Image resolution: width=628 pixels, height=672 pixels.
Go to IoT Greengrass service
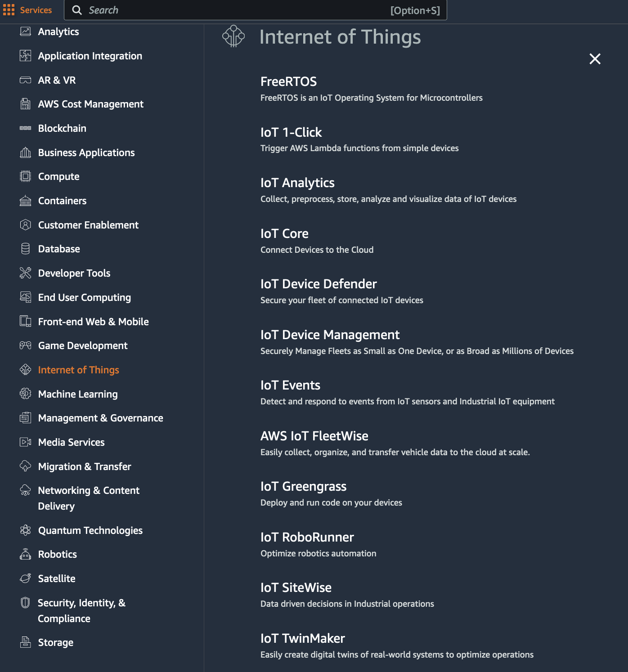pyautogui.click(x=303, y=486)
